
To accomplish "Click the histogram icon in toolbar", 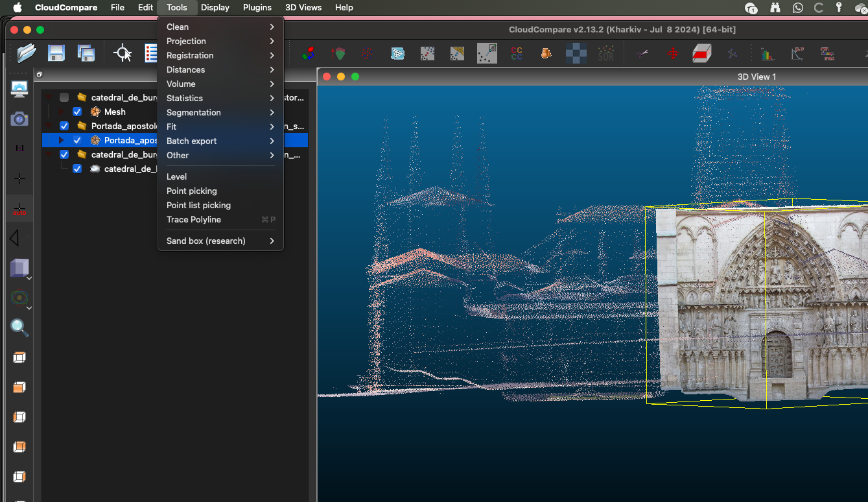I will pos(768,53).
